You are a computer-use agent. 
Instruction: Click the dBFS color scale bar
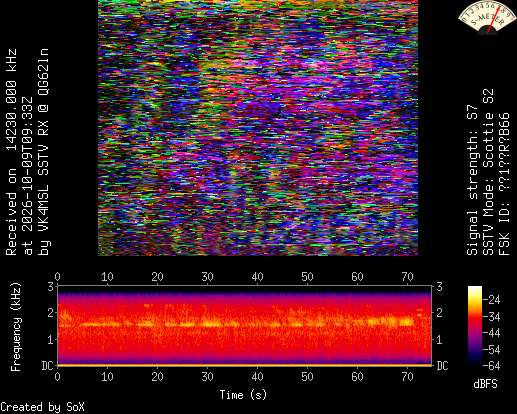[475, 326]
